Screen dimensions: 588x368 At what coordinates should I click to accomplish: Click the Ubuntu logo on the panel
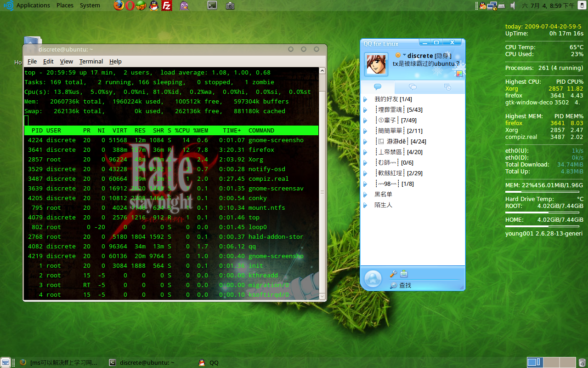coord(8,6)
